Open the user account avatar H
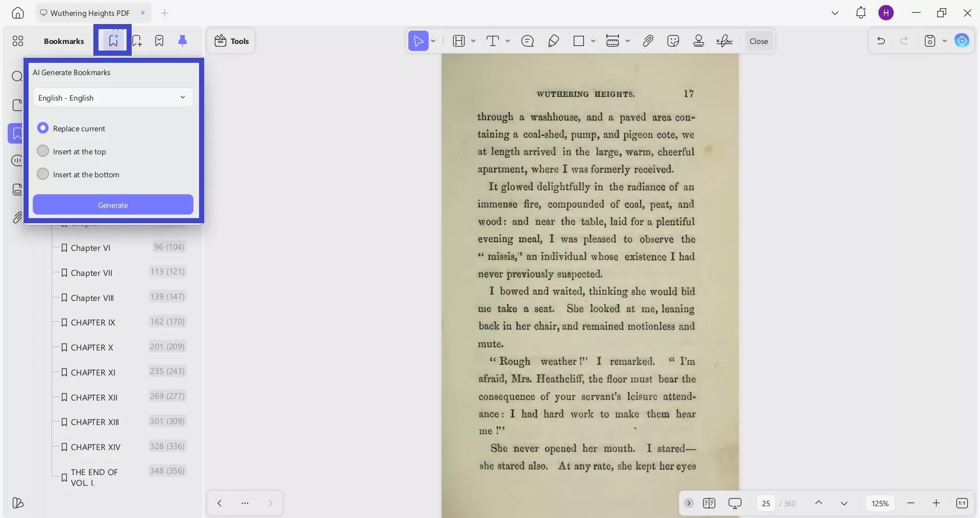The height and width of the screenshot is (518, 980). tap(886, 13)
